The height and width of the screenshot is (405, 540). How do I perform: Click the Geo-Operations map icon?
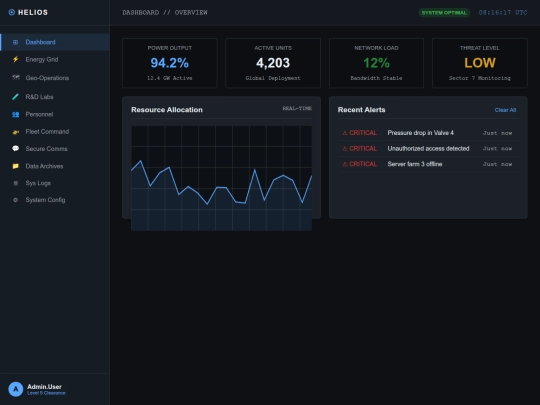coord(15,77)
